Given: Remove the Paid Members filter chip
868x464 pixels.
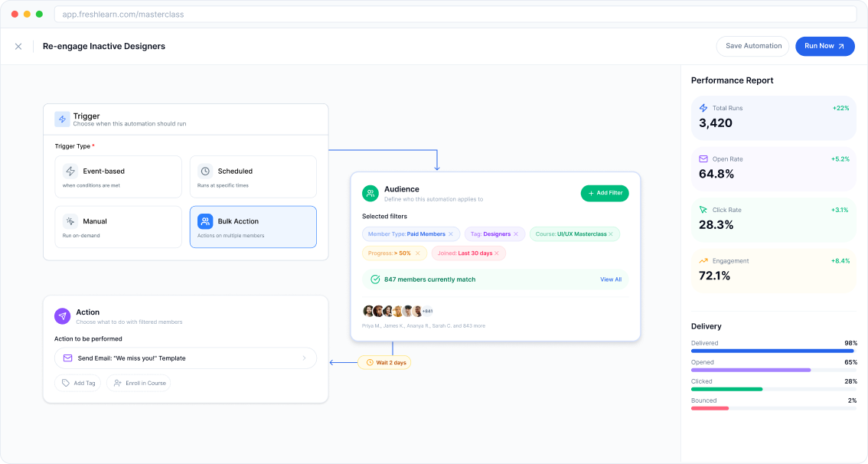Looking at the screenshot, I should 451,234.
